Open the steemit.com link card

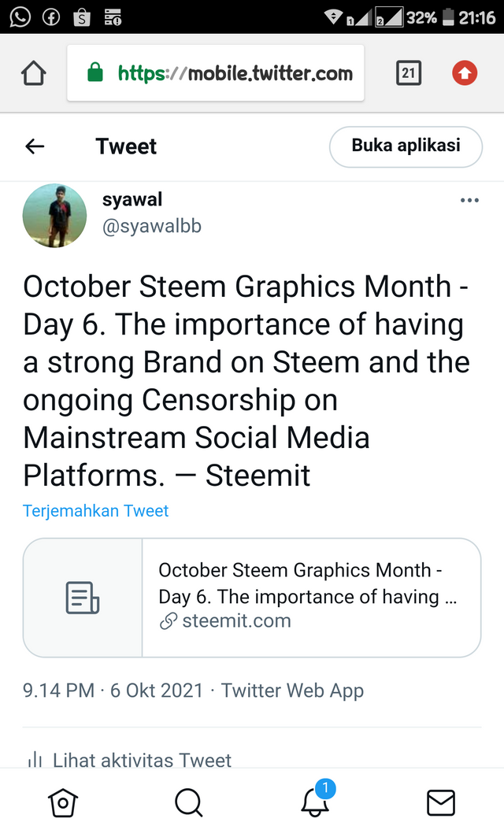click(x=252, y=598)
